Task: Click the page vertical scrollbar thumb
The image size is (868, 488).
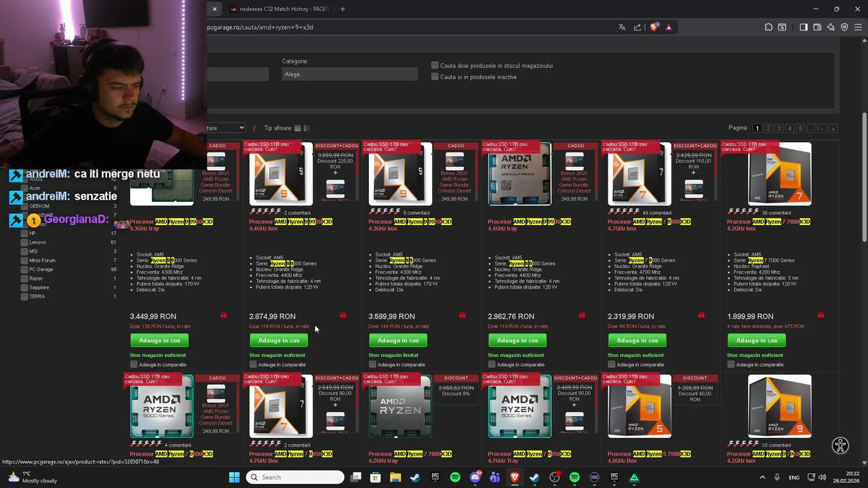Action: (x=863, y=176)
